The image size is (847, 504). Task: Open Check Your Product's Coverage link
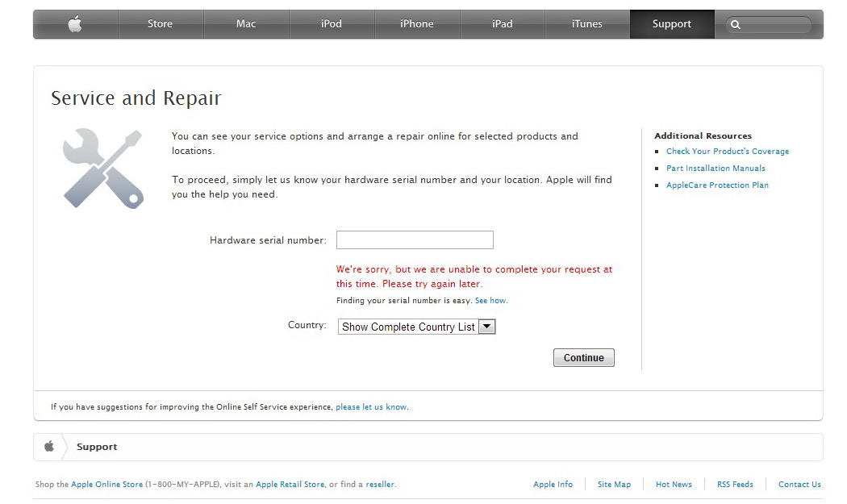(x=727, y=152)
